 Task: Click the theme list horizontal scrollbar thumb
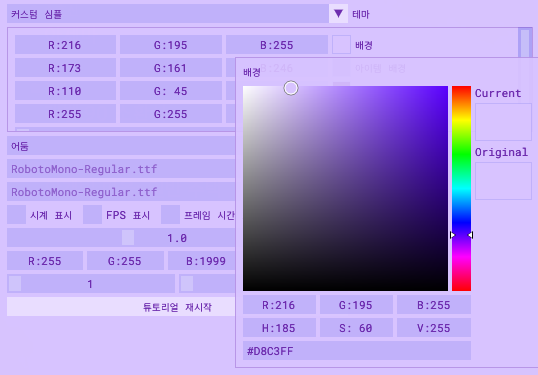(x=23, y=130)
